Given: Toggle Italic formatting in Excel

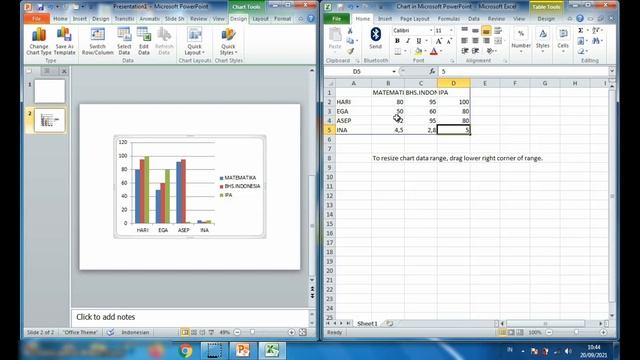Looking at the screenshot, I should (408, 41).
